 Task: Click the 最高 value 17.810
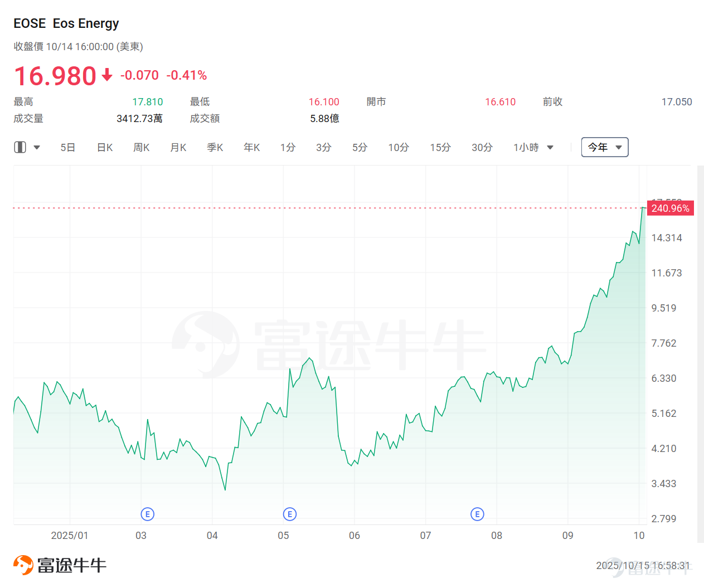tap(148, 102)
